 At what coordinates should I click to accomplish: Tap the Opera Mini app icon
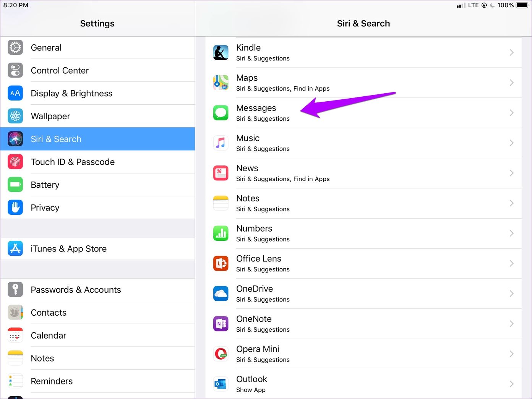point(221,354)
